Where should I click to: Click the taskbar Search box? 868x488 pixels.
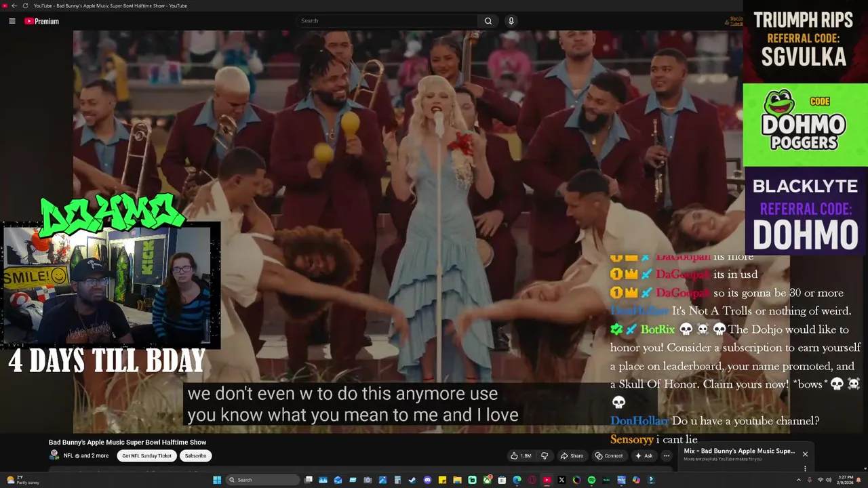click(263, 480)
